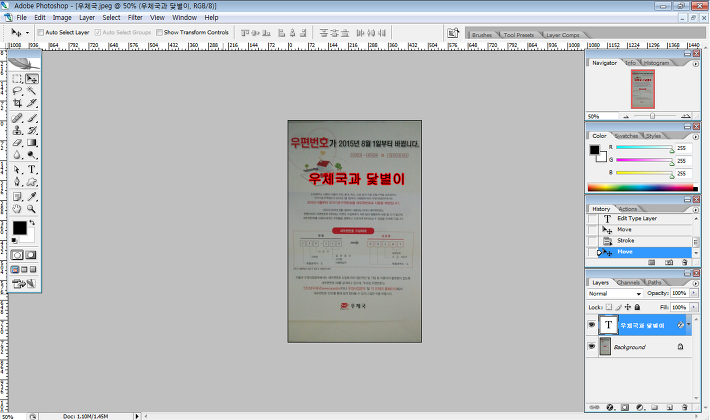Toggle Lock position in Layers panel
The width and height of the screenshot is (710, 420).
(x=628, y=307)
